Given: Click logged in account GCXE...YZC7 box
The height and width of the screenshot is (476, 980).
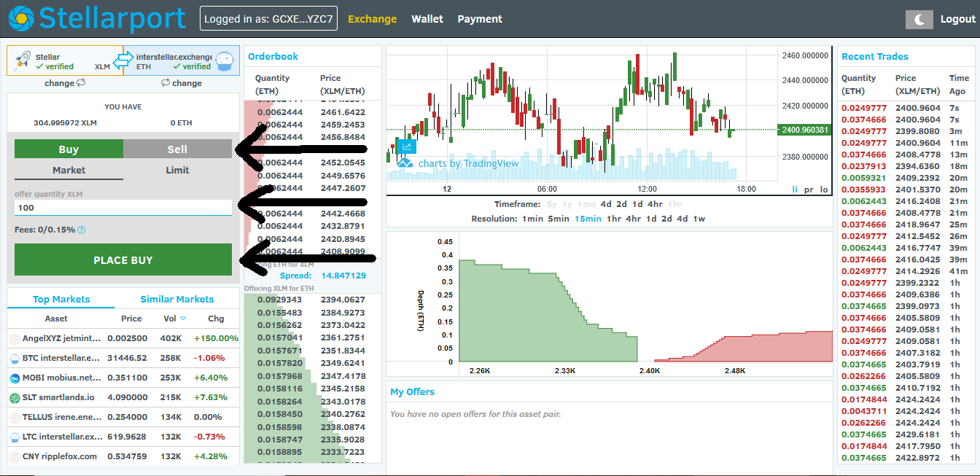Looking at the screenshot, I should (268, 19).
